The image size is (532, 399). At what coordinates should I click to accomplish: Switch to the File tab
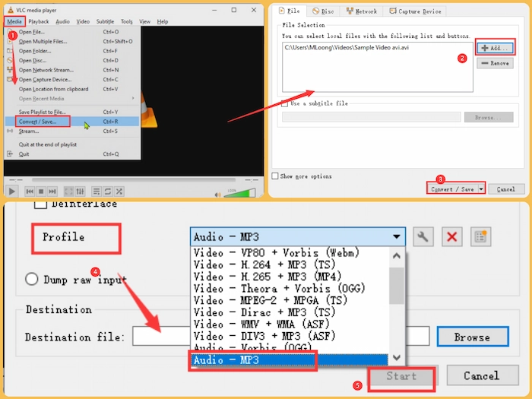[x=290, y=11]
